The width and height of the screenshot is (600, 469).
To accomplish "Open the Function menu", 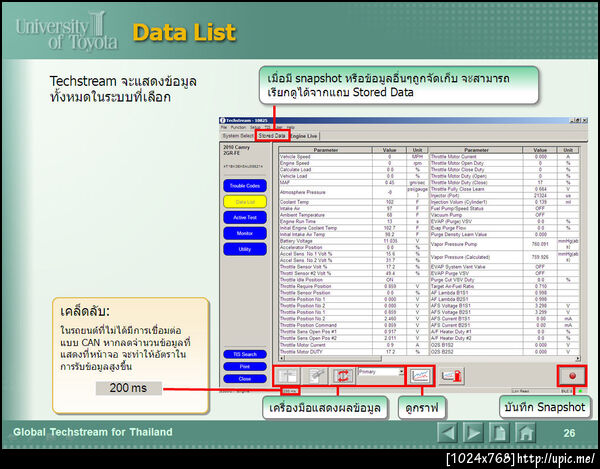I will [238, 127].
